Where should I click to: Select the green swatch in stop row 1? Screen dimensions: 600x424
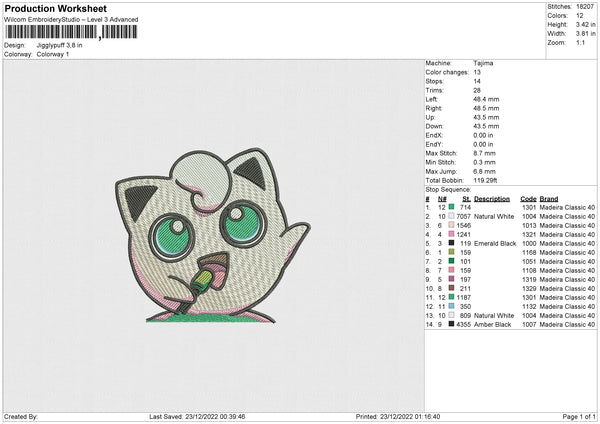click(x=452, y=207)
